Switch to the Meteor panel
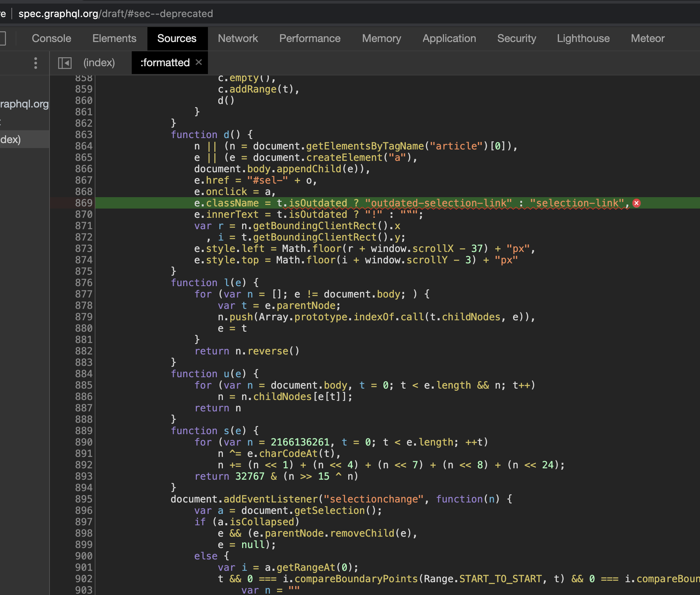The image size is (700, 595). click(x=647, y=38)
